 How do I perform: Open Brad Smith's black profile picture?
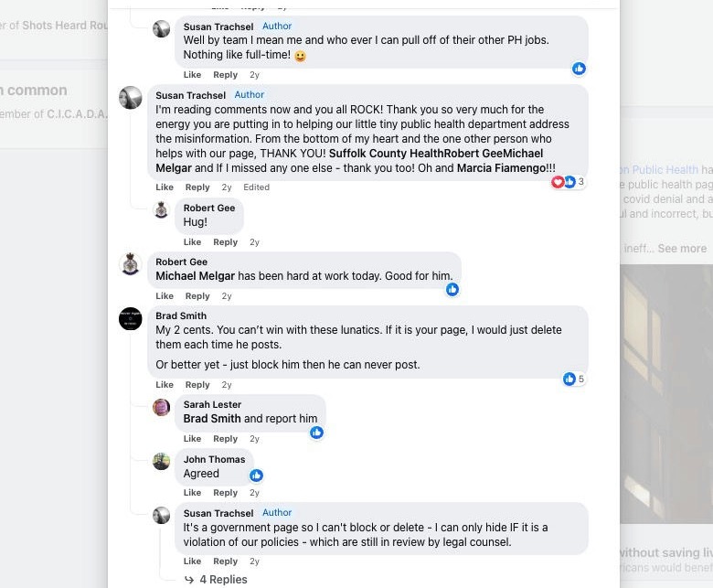pyautogui.click(x=131, y=319)
